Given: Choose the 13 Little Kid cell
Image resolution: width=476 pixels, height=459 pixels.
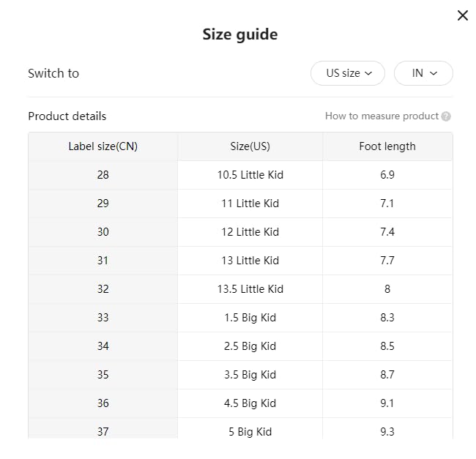Looking at the screenshot, I should (x=250, y=261).
